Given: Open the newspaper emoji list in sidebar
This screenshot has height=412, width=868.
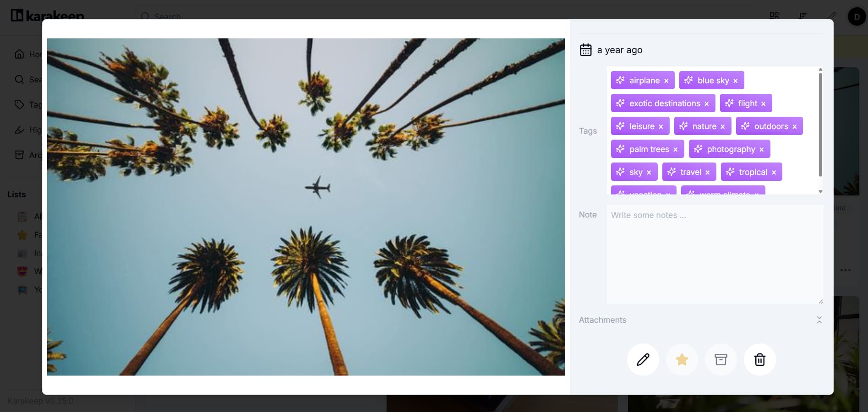Looking at the screenshot, I should tap(28, 253).
